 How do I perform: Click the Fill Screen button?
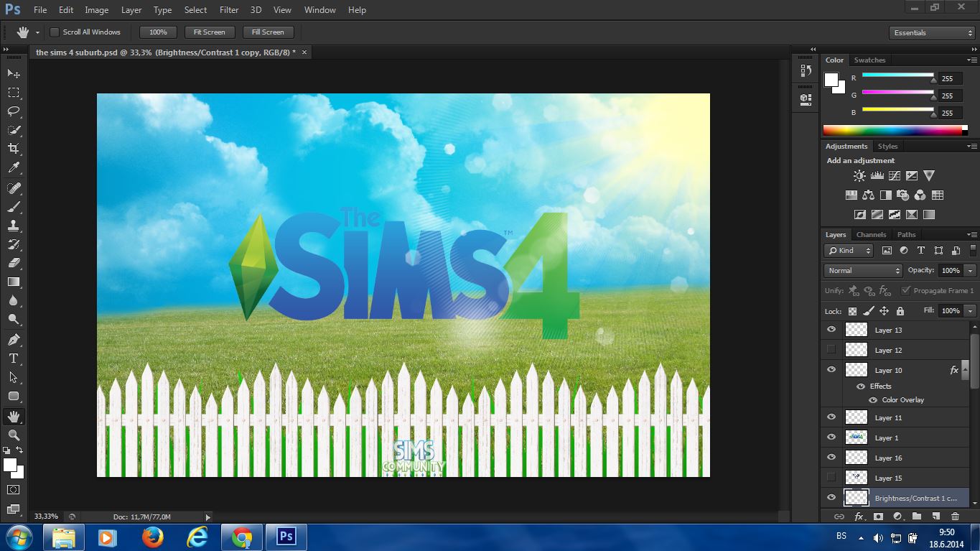pyautogui.click(x=268, y=32)
